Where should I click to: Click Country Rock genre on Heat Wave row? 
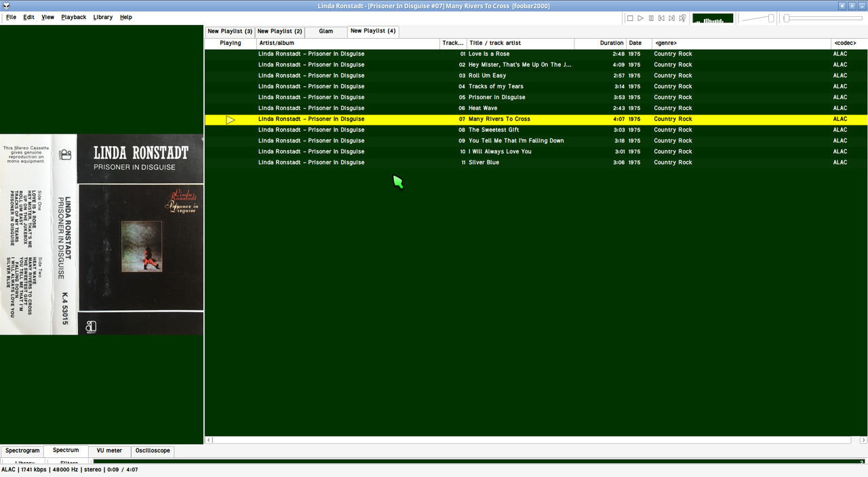(673, 109)
